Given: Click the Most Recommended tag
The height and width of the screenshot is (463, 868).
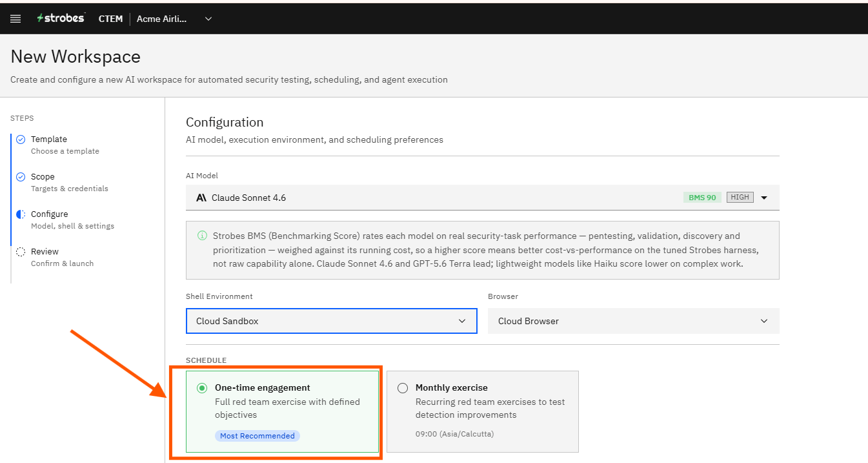Looking at the screenshot, I should [x=257, y=436].
